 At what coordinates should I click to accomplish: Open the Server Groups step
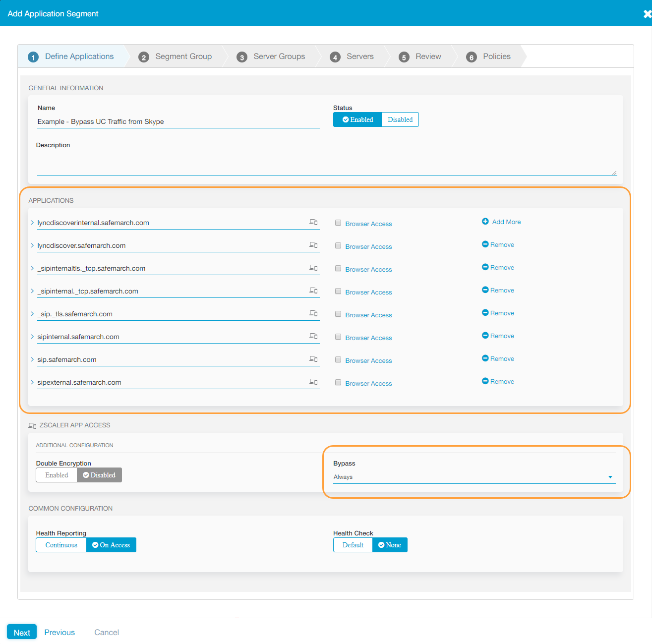tap(279, 57)
